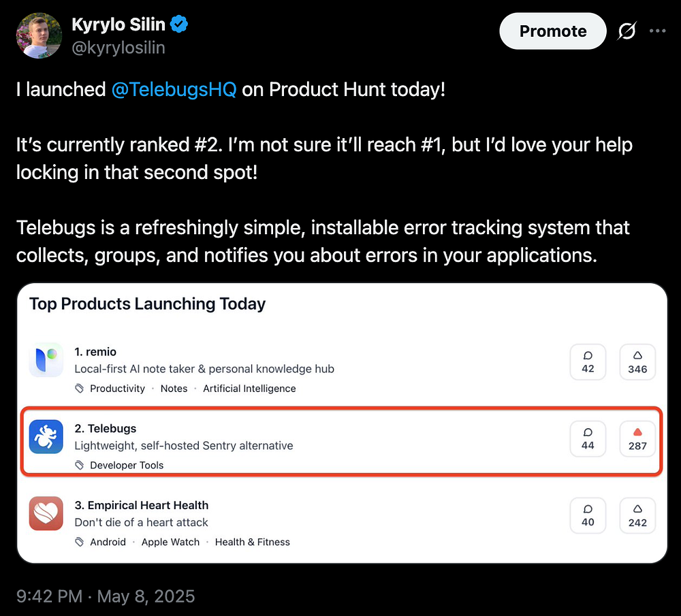Image resolution: width=681 pixels, height=616 pixels.
Task: Open Empirical Heart Health comments, 40
Action: pyautogui.click(x=588, y=515)
